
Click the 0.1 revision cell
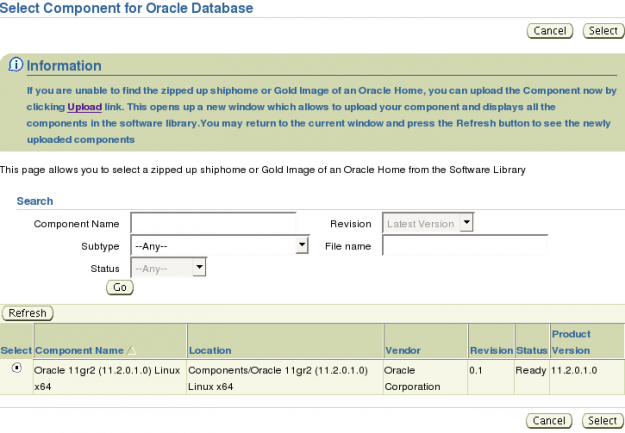(x=476, y=370)
